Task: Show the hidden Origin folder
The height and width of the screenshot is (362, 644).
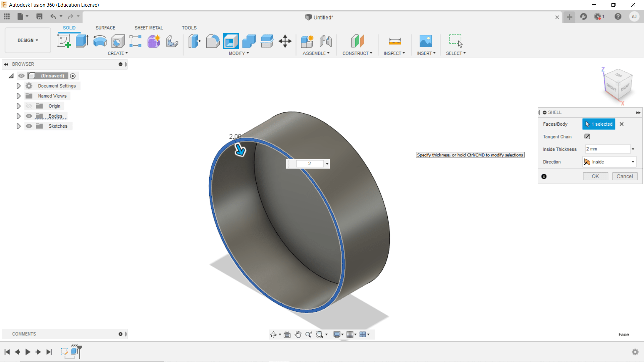Action: (x=29, y=106)
